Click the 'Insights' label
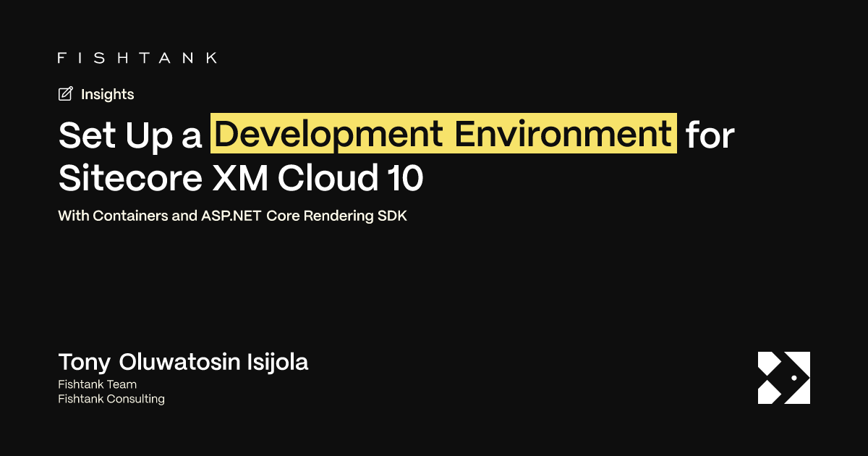The height and width of the screenshot is (456, 868). [108, 94]
